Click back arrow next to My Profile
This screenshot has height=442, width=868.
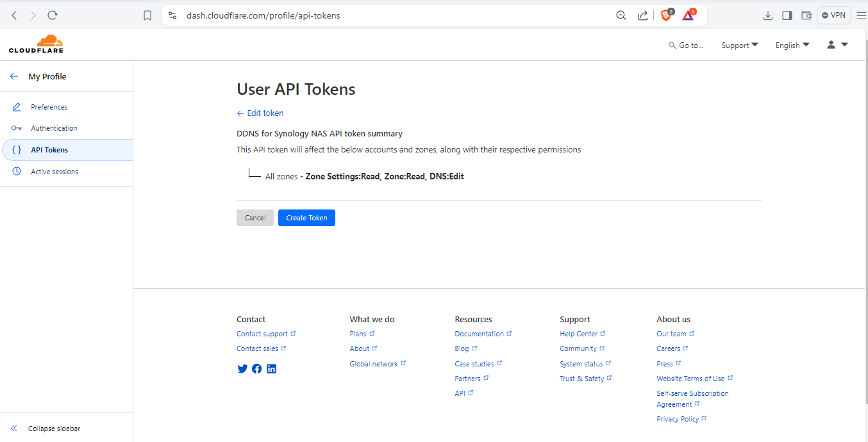[14, 76]
